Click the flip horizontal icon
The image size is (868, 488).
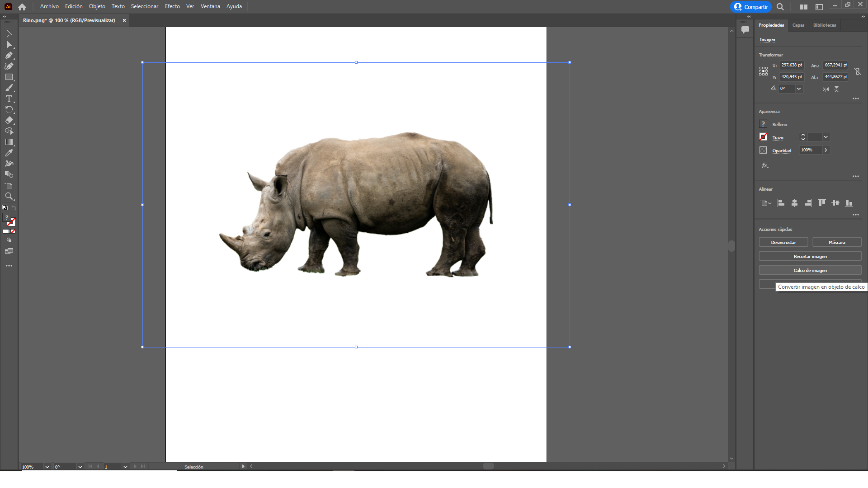(826, 89)
